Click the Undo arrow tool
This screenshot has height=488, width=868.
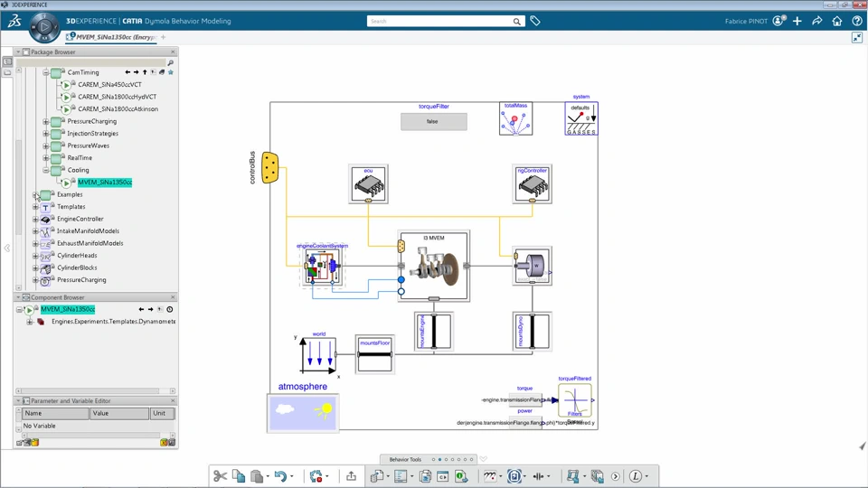280,476
